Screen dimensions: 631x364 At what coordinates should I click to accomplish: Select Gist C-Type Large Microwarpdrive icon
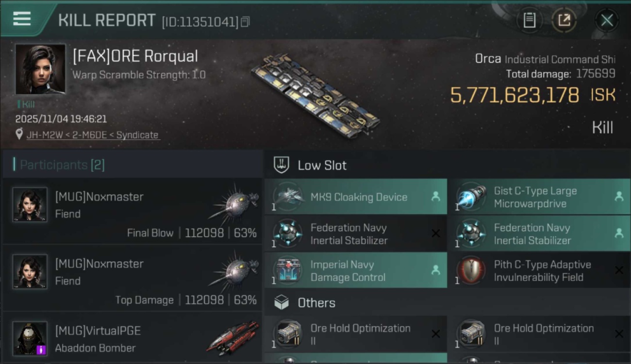pos(471,197)
